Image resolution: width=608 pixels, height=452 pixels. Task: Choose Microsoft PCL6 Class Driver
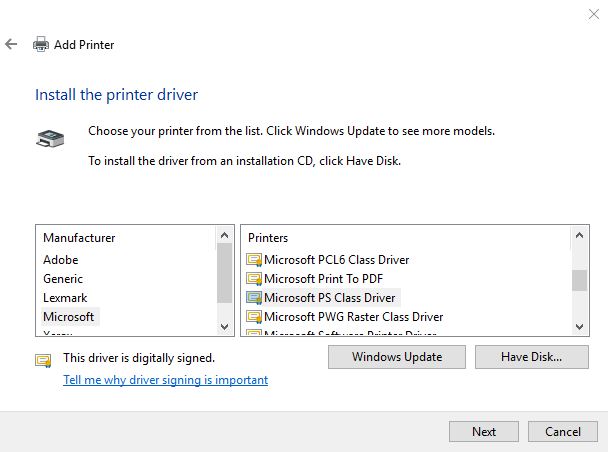[x=337, y=260]
